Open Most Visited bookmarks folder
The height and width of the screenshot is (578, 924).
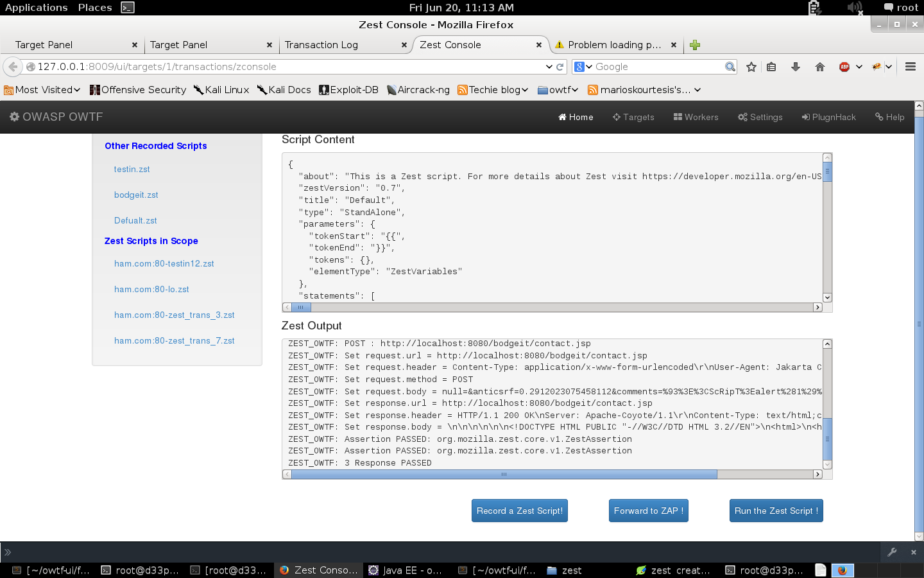click(42, 90)
